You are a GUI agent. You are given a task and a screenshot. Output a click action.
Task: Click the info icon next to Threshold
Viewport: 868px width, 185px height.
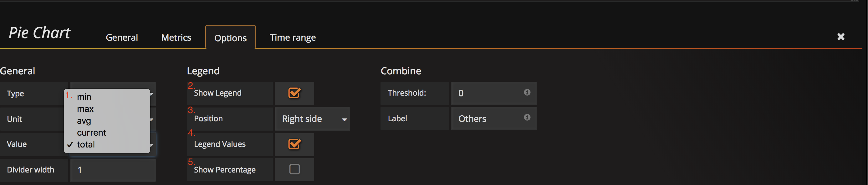click(527, 92)
